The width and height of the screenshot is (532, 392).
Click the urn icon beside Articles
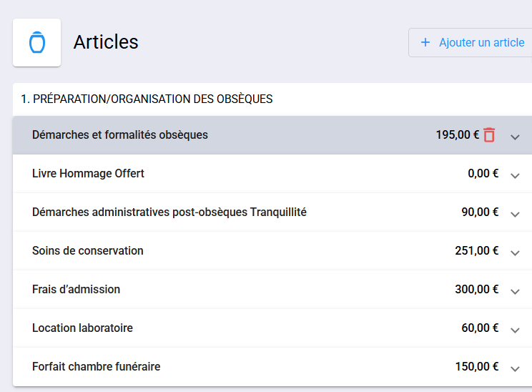coord(36,43)
